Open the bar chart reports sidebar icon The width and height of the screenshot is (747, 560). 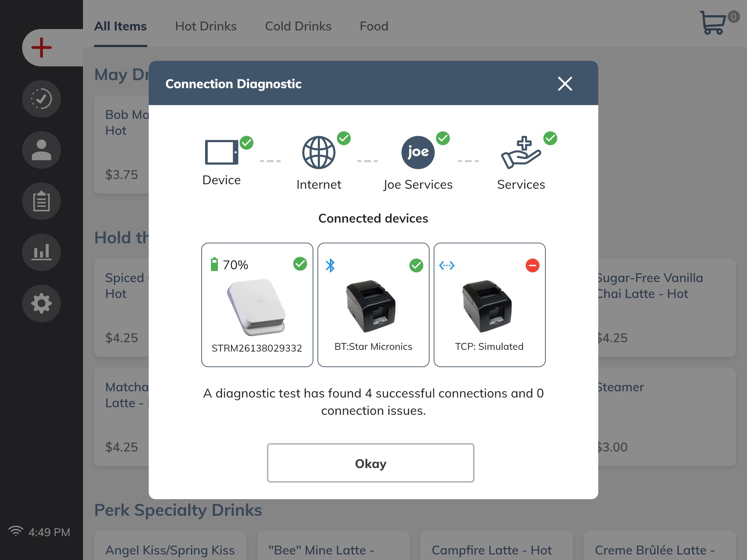point(41,252)
